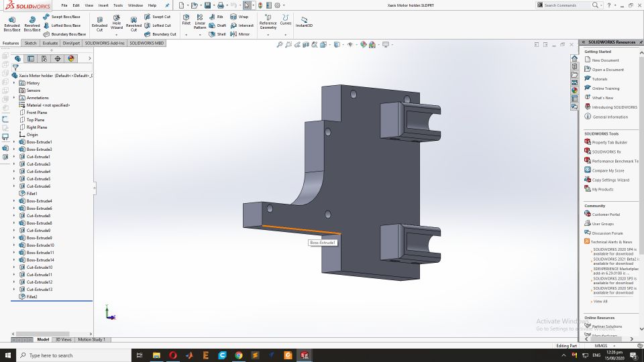Click the Tutorials link
The width and height of the screenshot is (644, 362).
(x=599, y=79)
